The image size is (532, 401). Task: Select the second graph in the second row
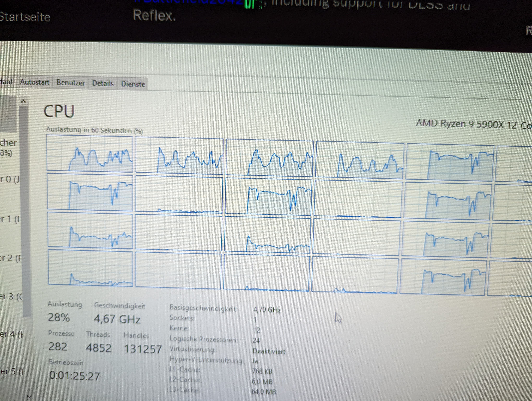point(179,194)
